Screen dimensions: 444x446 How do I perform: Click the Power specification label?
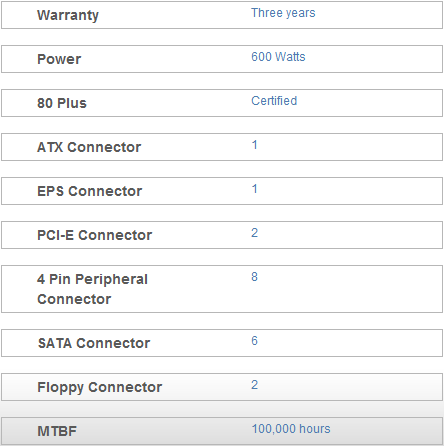point(59,59)
